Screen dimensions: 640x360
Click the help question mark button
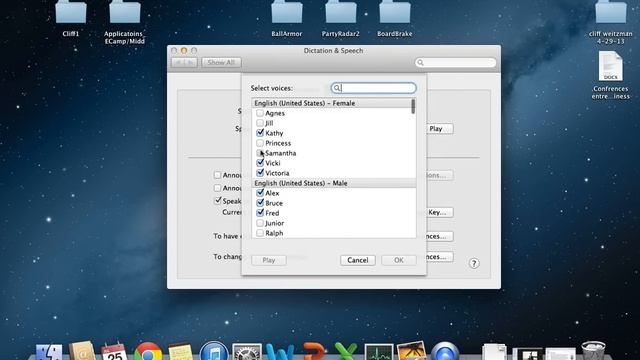click(x=474, y=263)
